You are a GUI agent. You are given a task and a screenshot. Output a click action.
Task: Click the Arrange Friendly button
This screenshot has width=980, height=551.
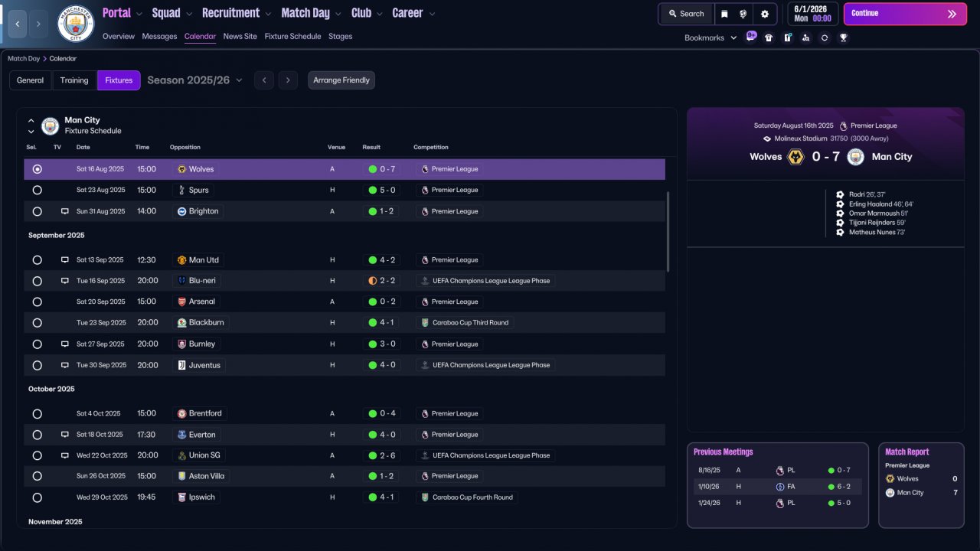point(341,80)
